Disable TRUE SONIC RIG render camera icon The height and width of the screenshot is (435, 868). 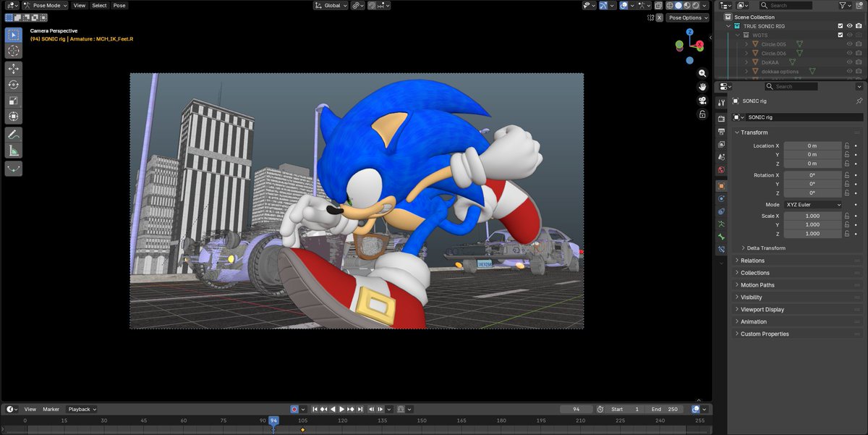click(859, 26)
